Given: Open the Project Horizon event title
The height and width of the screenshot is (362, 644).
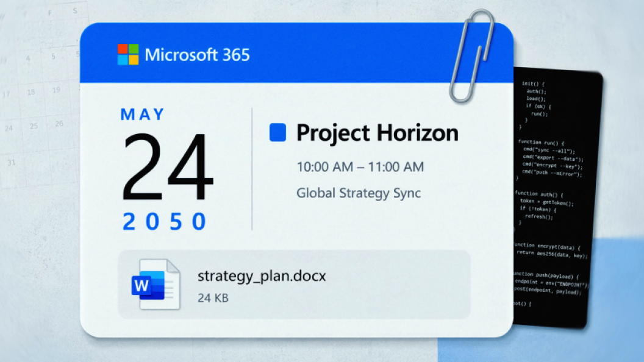Looking at the screenshot, I should (x=377, y=133).
